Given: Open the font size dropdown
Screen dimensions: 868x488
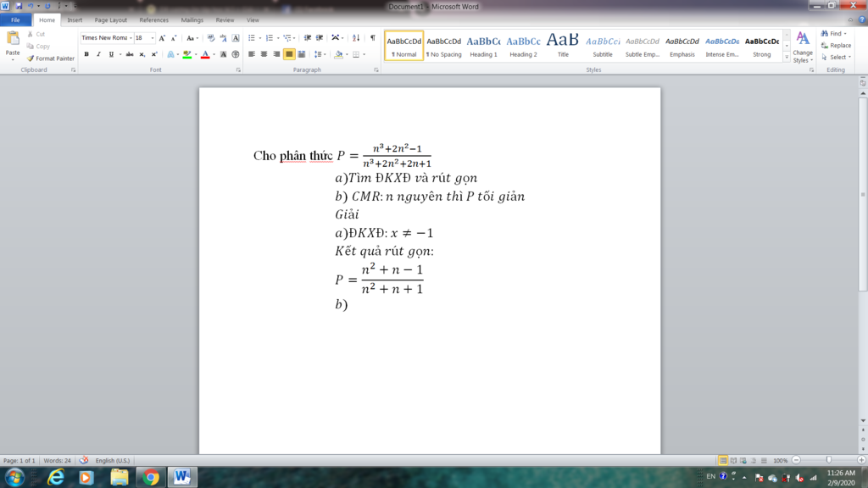Looking at the screenshot, I should (153, 38).
